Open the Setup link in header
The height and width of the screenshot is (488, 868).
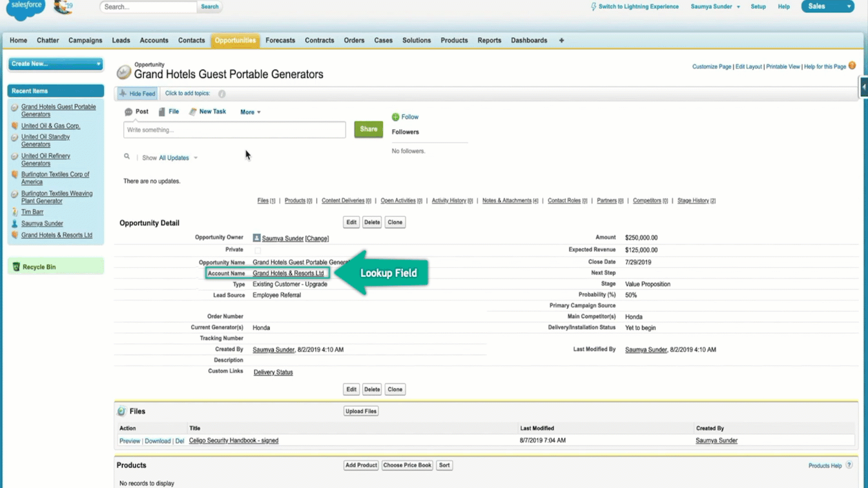coord(758,6)
